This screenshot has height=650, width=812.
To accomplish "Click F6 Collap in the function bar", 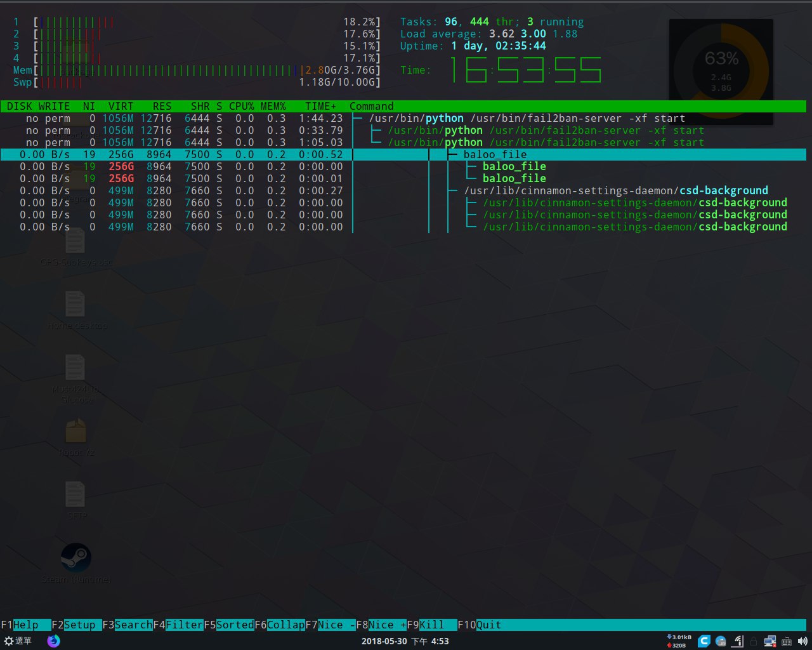I will click(280, 625).
